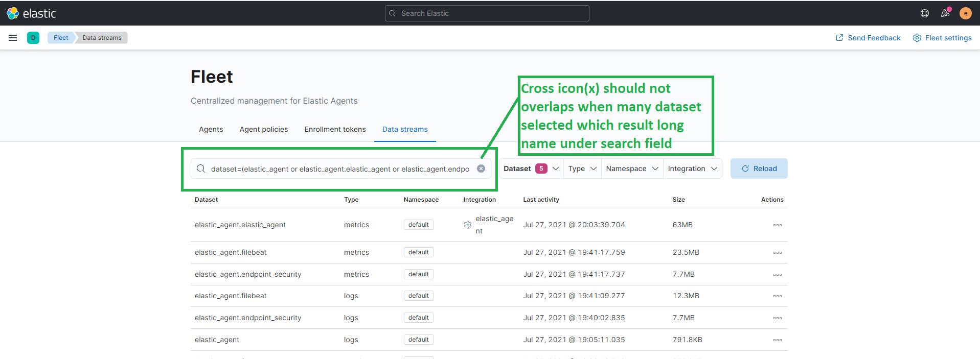The height and width of the screenshot is (359, 980).
Task: Click the 23.5MB size value
Action: [686, 252]
